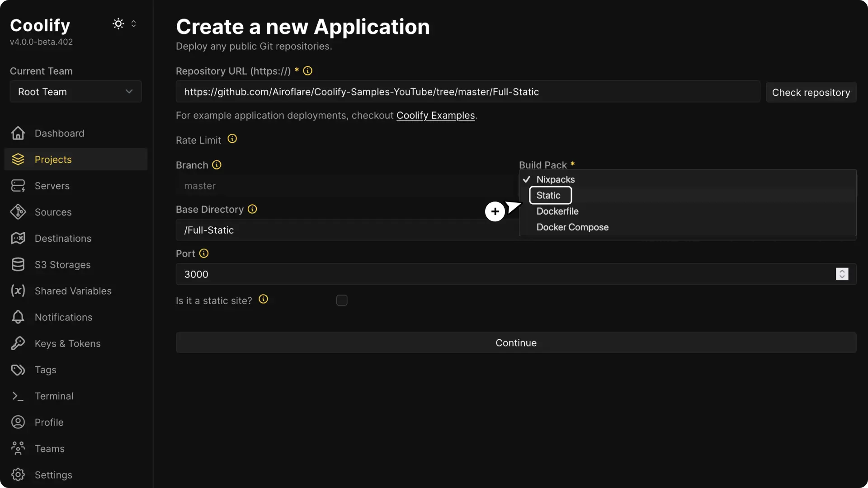
Task: Choose Dockerfile from the build pack options
Action: click(x=557, y=211)
